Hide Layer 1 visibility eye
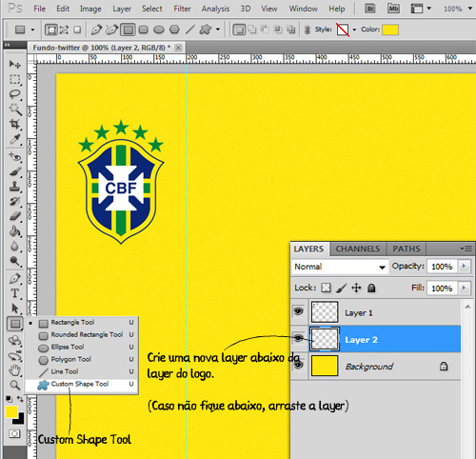This screenshot has height=459, width=476. tap(298, 311)
